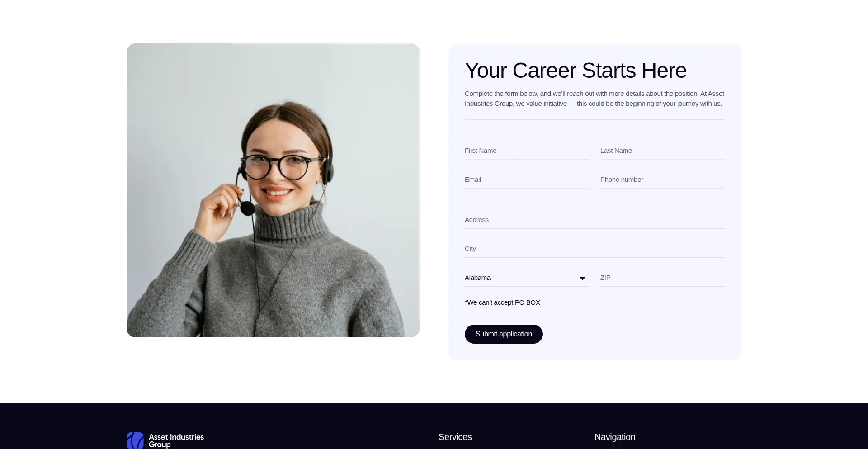Image resolution: width=868 pixels, height=449 pixels.
Task: Click the divider line below the intro paragraph
Action: 594,119
